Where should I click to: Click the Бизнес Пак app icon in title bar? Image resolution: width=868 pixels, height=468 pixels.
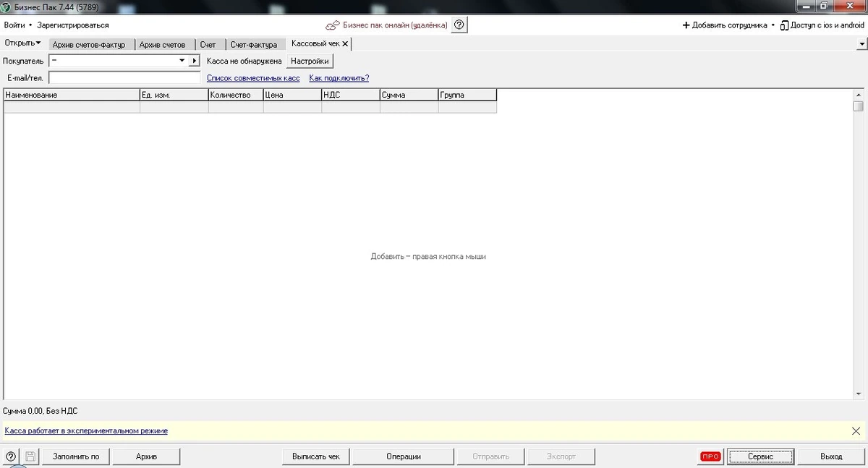[x=6, y=7]
